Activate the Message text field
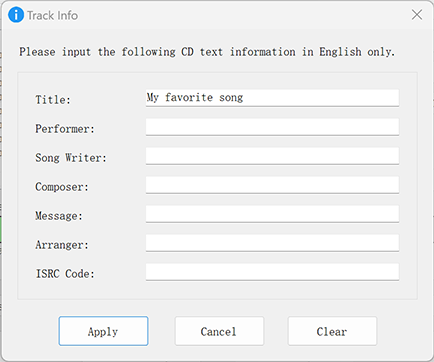The image size is (434, 362). coord(272,214)
